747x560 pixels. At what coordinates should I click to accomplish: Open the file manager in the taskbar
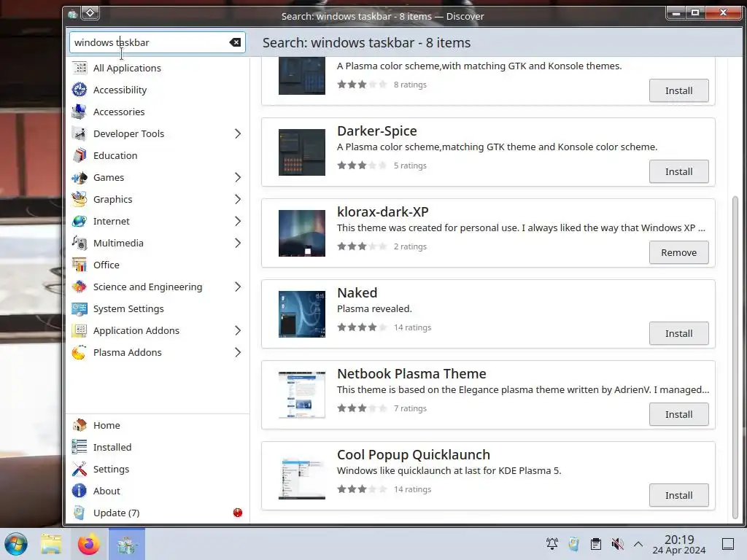(51, 544)
